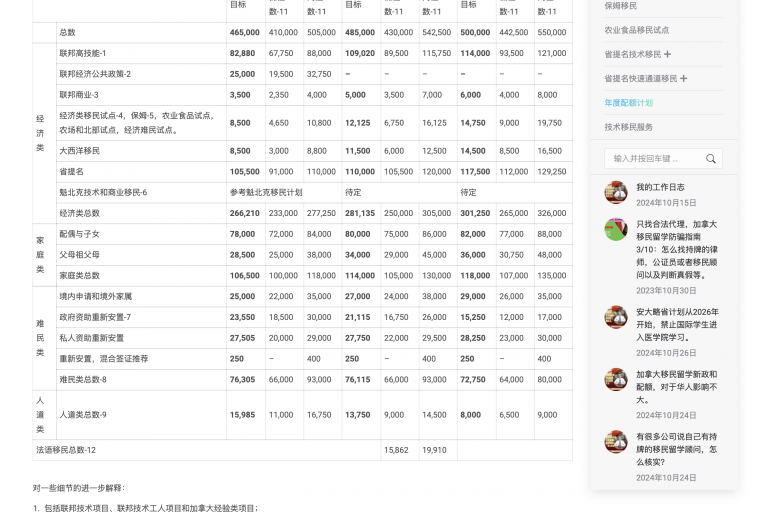
Task: Click avatar beside 加拿大移民留学新政和配额 post
Action: (616, 379)
